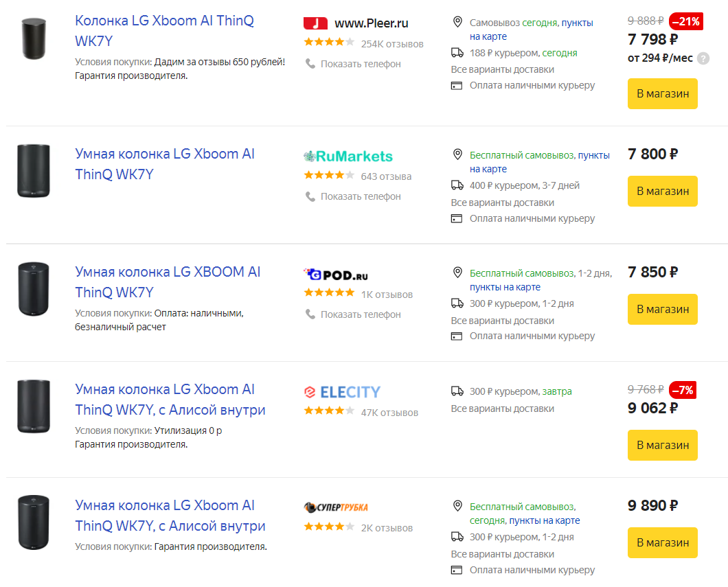Click В магазин button for 7 850 ₽ offer
This screenshot has width=728, height=587.
tap(663, 309)
